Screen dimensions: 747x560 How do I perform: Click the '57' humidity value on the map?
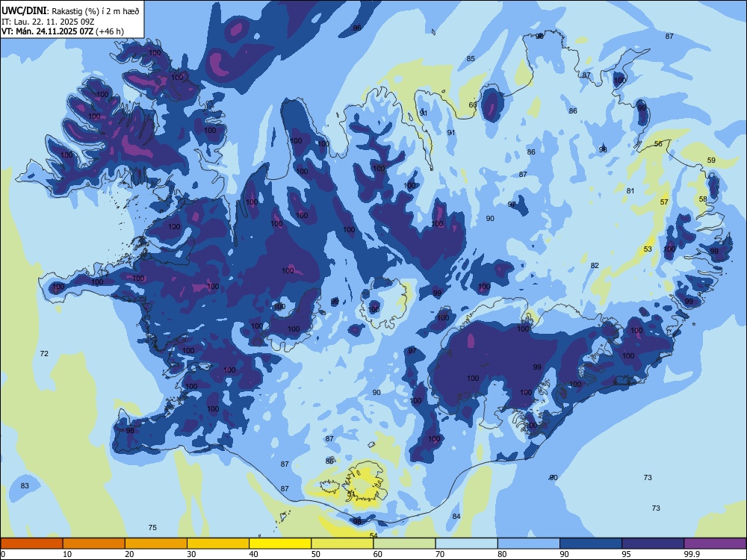(x=664, y=202)
